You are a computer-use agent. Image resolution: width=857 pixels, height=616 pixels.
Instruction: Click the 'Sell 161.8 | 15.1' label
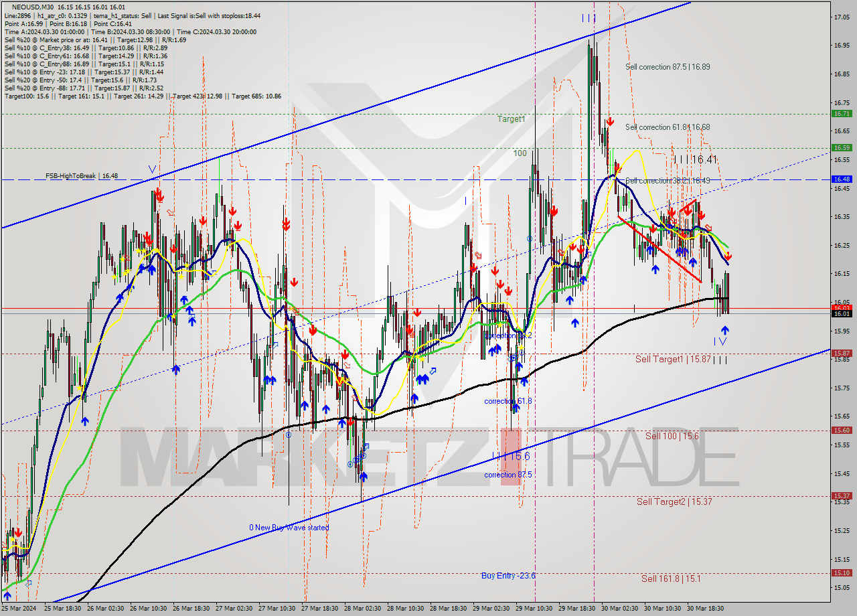point(671,579)
